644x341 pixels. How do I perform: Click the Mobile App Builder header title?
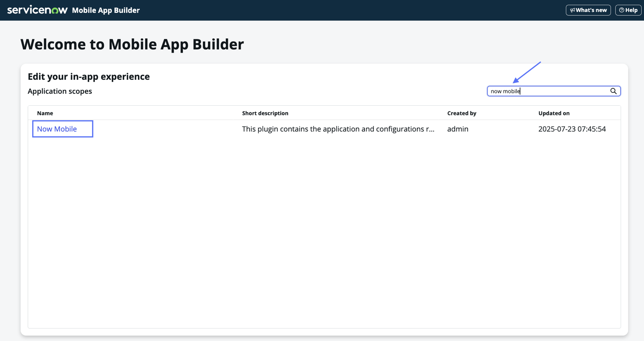coord(106,10)
